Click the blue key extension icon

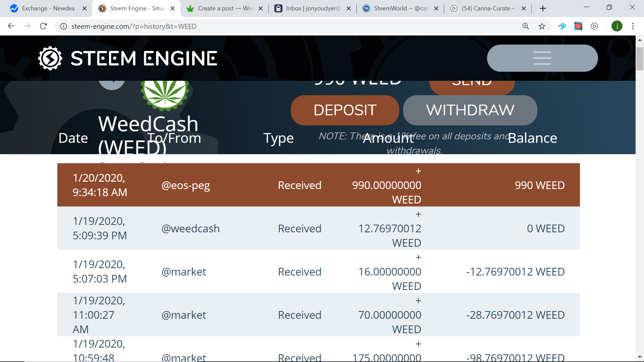point(562,26)
